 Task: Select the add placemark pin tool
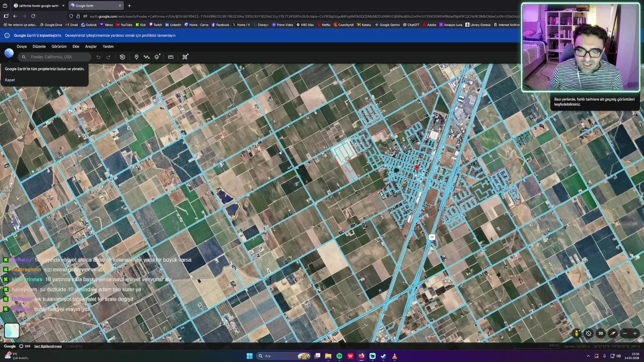click(136, 57)
